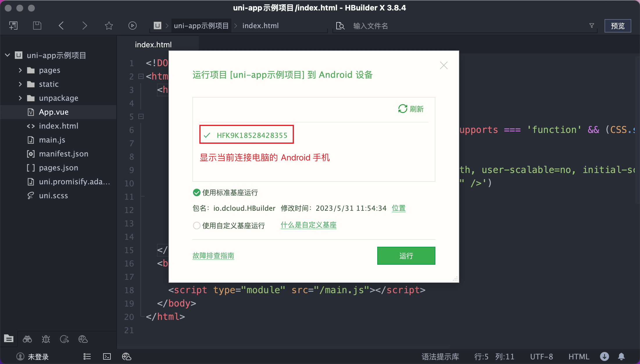Click the save file icon

pos(37,26)
